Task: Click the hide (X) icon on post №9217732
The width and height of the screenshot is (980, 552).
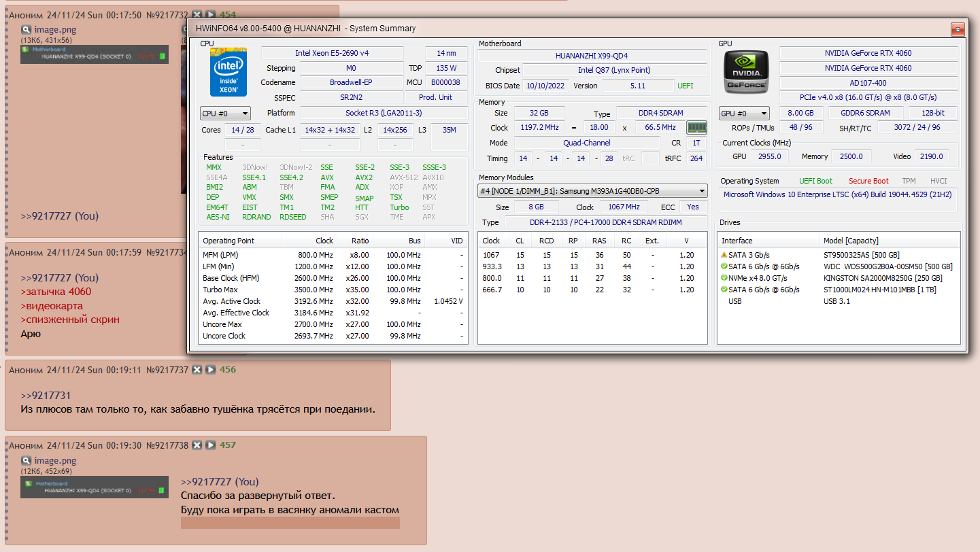Action: click(x=197, y=14)
